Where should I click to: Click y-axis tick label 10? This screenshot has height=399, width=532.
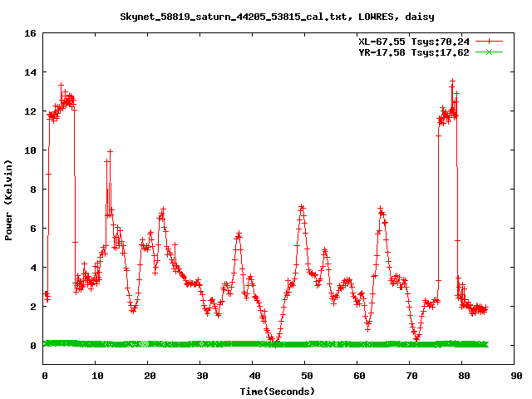click(30, 150)
